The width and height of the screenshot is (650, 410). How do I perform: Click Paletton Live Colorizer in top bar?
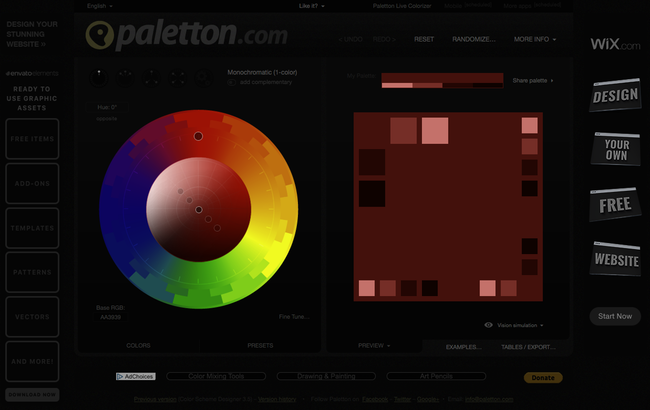pyautogui.click(x=402, y=6)
